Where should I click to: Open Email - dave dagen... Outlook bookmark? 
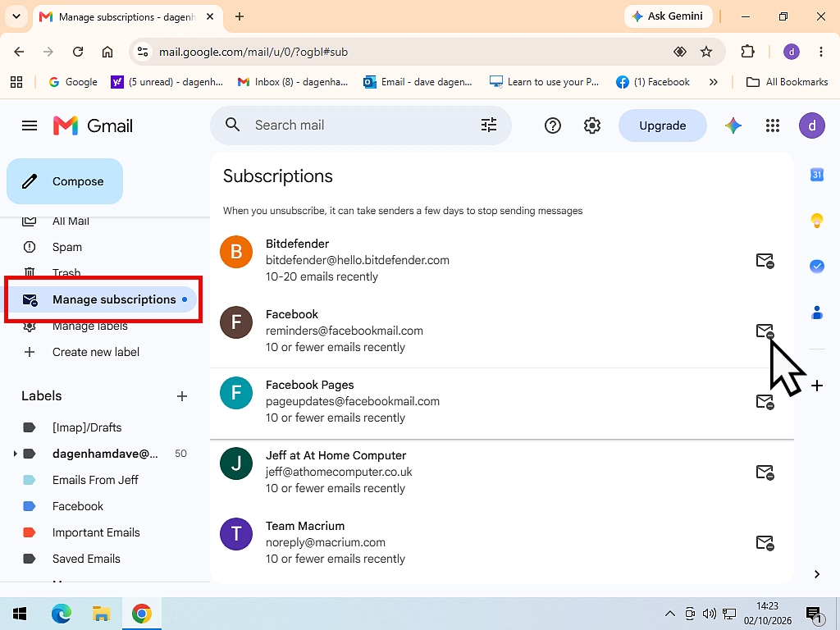418,82
